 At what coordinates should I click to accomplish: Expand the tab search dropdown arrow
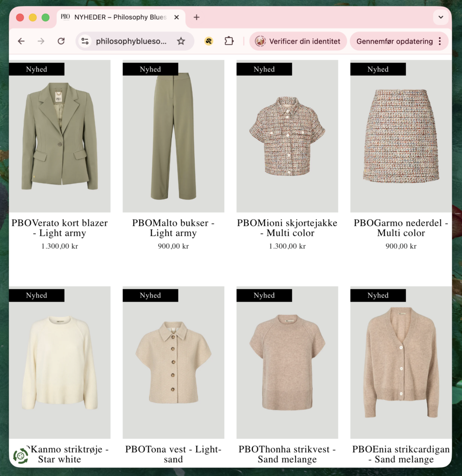click(441, 17)
